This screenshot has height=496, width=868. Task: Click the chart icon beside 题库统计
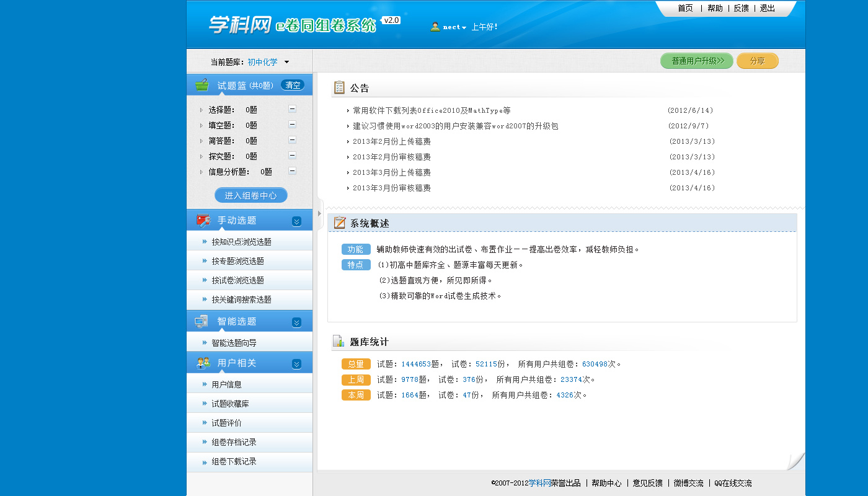point(339,341)
